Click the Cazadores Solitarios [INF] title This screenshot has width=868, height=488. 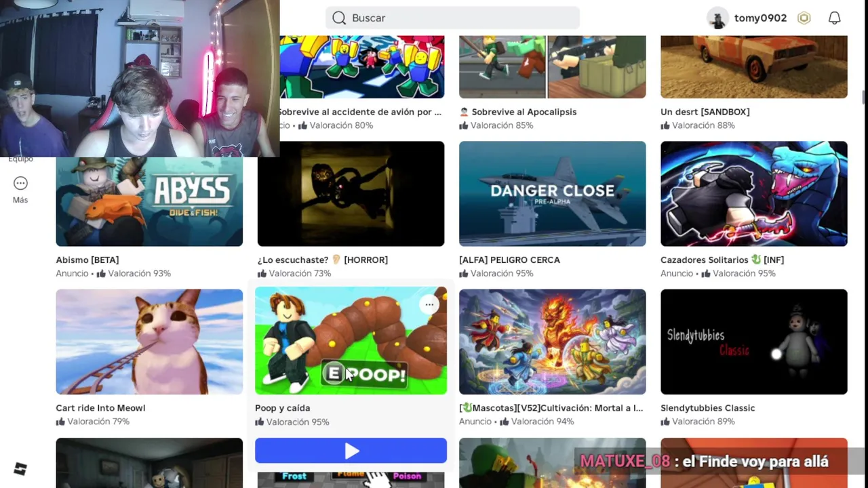pyautogui.click(x=722, y=260)
